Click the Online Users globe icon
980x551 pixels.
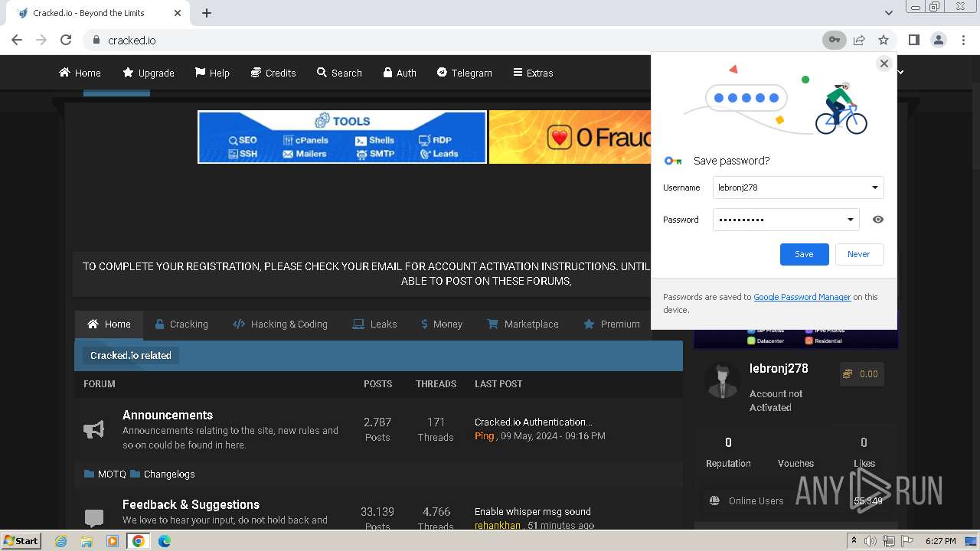(714, 500)
